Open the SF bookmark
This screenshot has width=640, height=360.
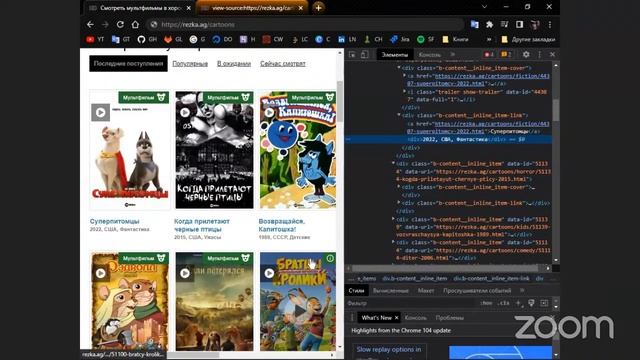tap(426, 39)
